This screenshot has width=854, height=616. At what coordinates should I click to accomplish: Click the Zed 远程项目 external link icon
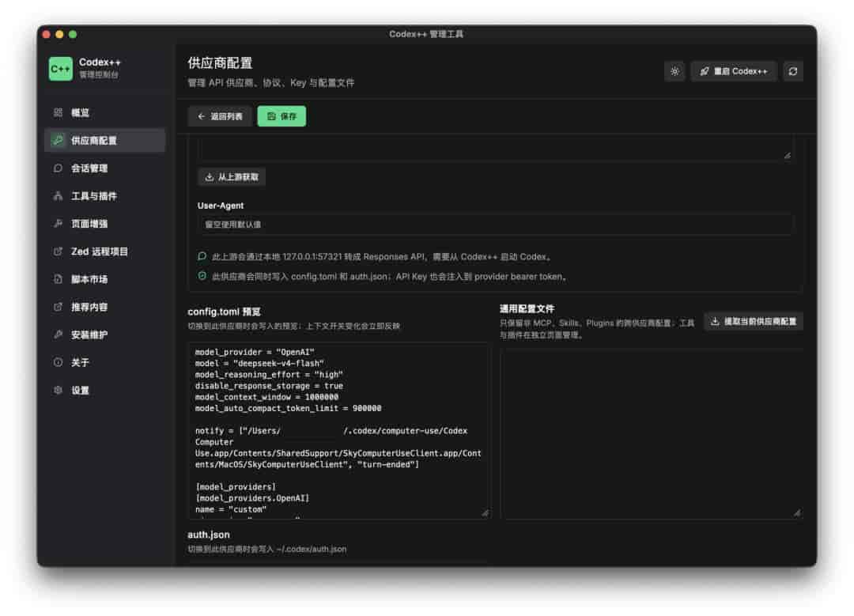[x=59, y=251]
